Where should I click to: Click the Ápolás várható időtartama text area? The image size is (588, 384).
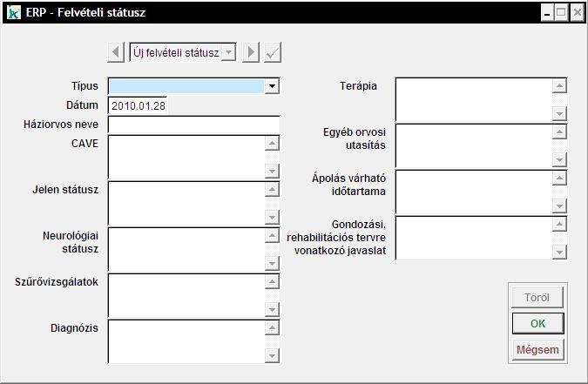coord(475,191)
